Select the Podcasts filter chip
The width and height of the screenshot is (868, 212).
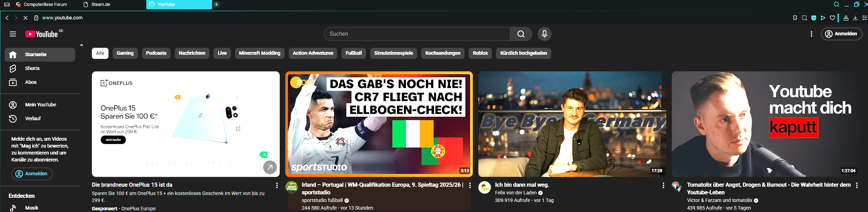(156, 53)
